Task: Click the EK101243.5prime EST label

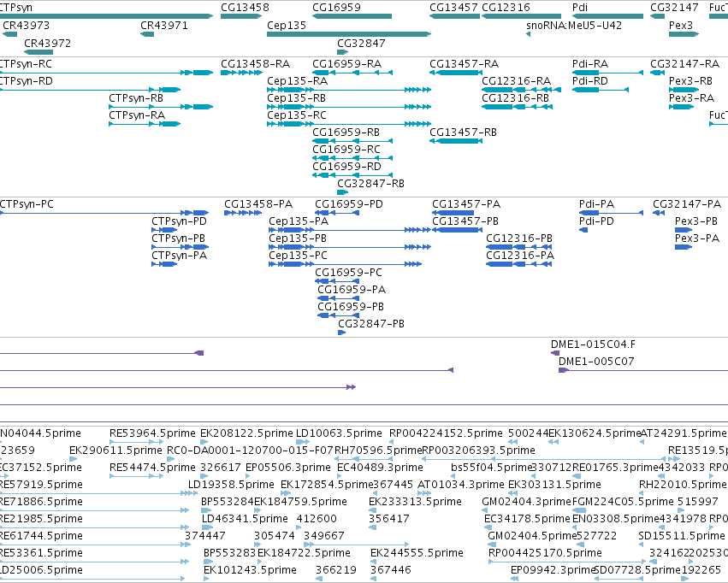Action: (251, 570)
